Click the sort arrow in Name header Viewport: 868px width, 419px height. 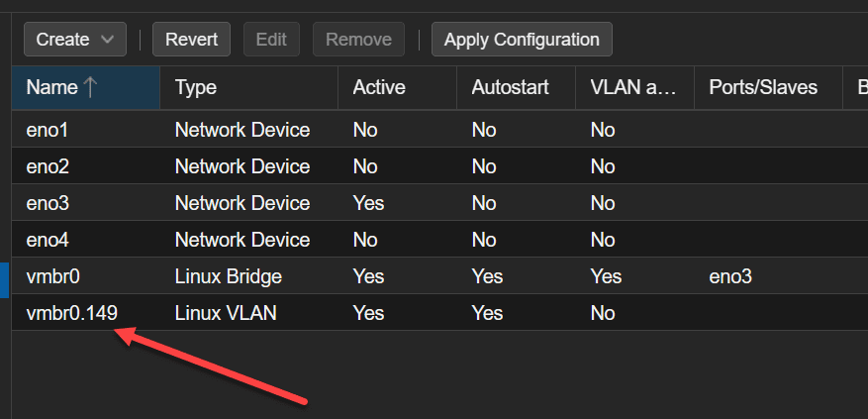point(91,87)
